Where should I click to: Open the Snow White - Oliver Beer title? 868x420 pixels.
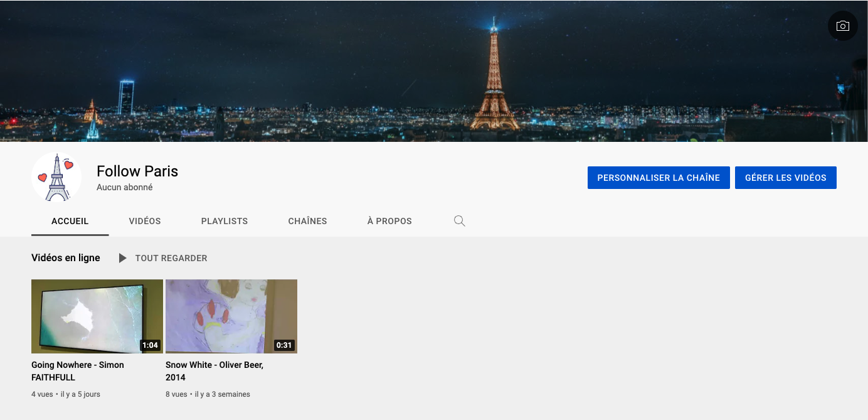214,371
